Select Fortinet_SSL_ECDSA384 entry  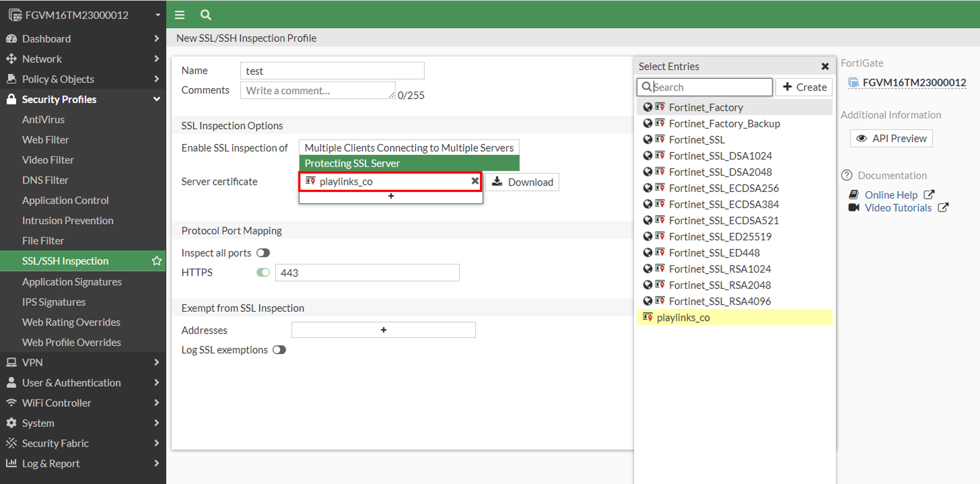pyautogui.click(x=734, y=204)
